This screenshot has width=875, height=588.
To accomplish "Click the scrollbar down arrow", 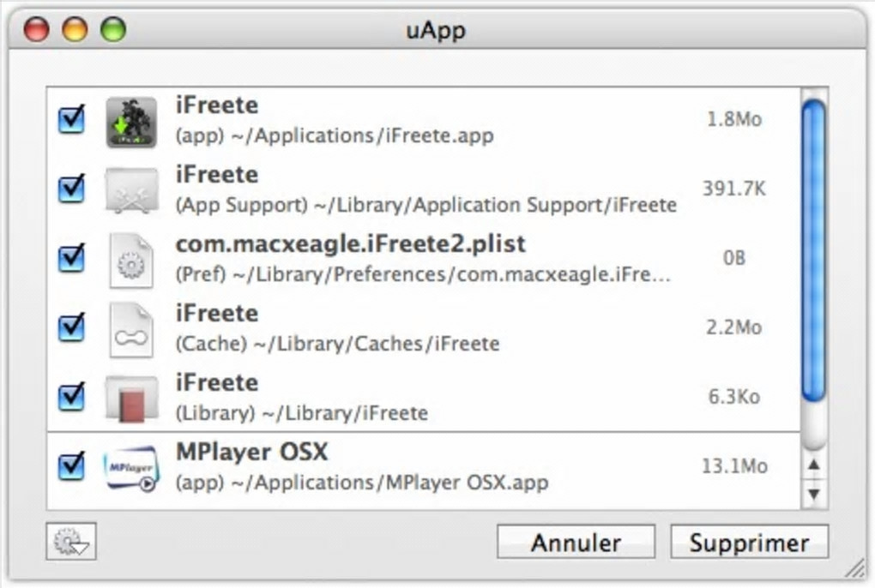I will pyautogui.click(x=814, y=494).
